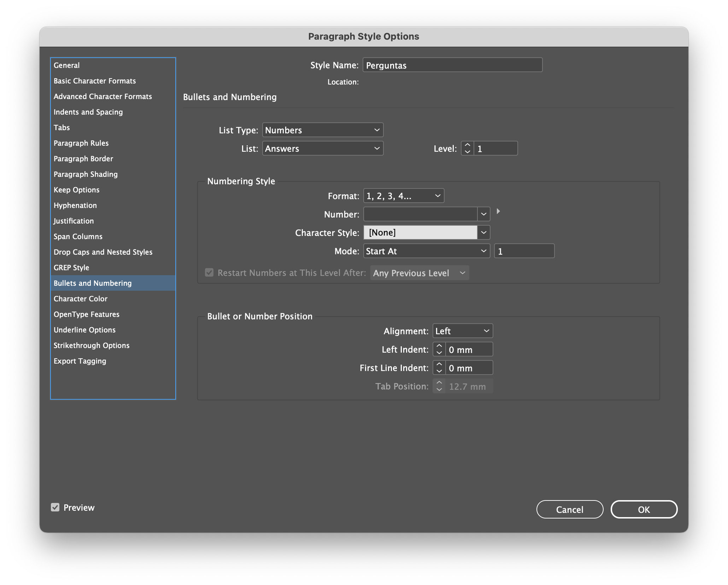Image resolution: width=728 pixels, height=585 pixels.
Task: Expand the disclosure triangle next to Number field
Action: click(x=499, y=211)
